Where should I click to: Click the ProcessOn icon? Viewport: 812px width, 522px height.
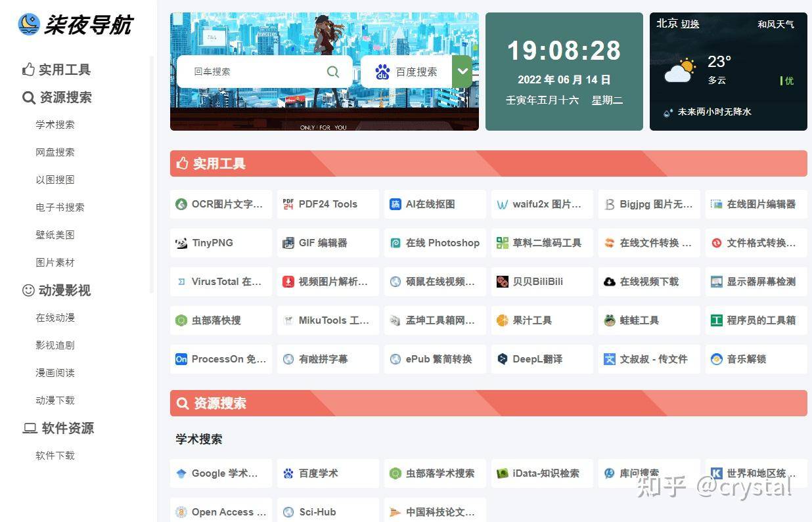click(x=181, y=359)
